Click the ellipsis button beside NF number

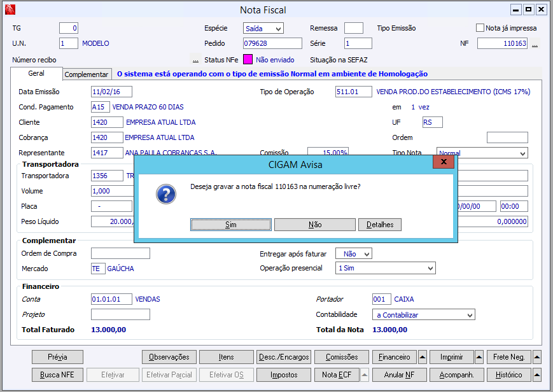[535, 44]
